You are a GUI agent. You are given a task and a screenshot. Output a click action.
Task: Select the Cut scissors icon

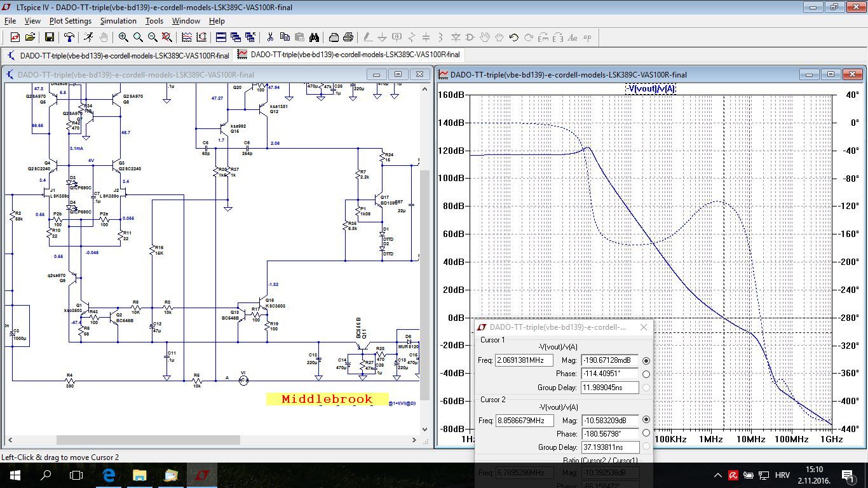click(x=270, y=37)
